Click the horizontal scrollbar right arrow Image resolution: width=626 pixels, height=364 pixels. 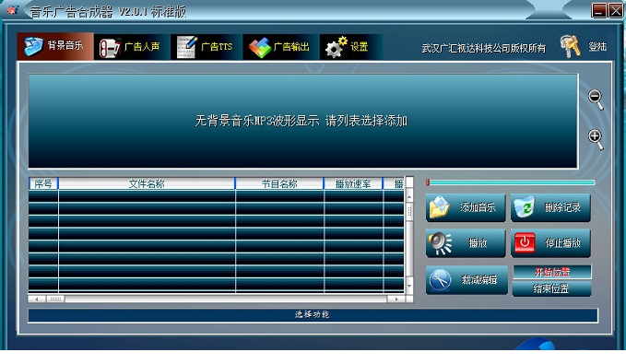tap(396, 299)
